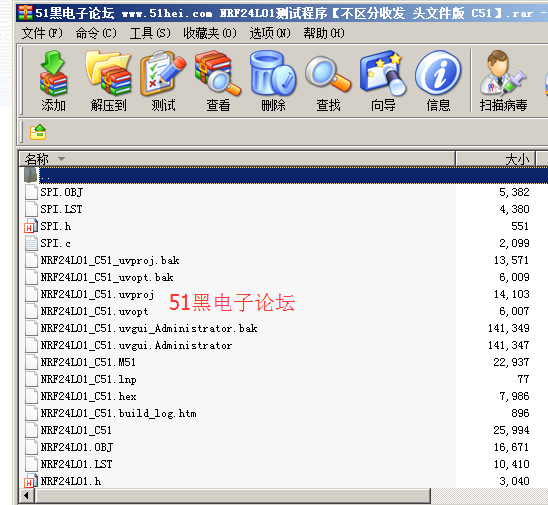Image resolution: width=548 pixels, height=505 pixels.
Task: Open the 工具(S) menu
Action: (x=150, y=33)
